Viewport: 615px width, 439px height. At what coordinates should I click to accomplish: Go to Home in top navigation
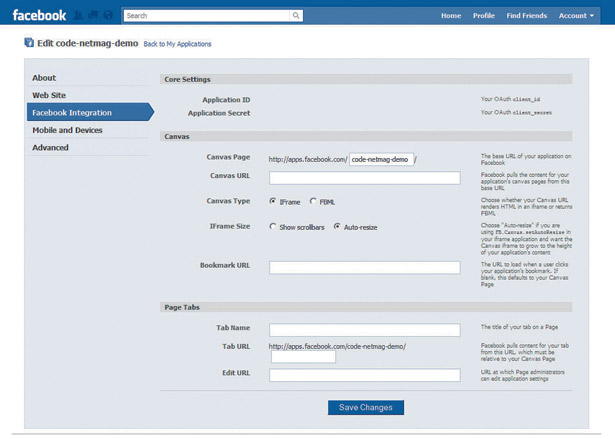[451, 16]
